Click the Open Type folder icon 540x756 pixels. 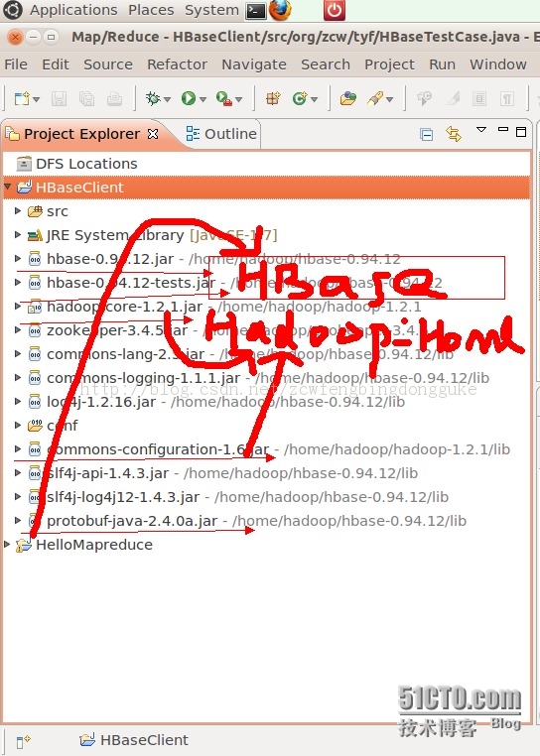click(348, 98)
